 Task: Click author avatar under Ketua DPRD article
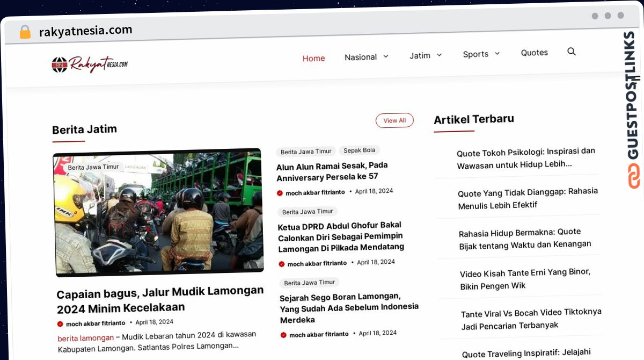(282, 264)
